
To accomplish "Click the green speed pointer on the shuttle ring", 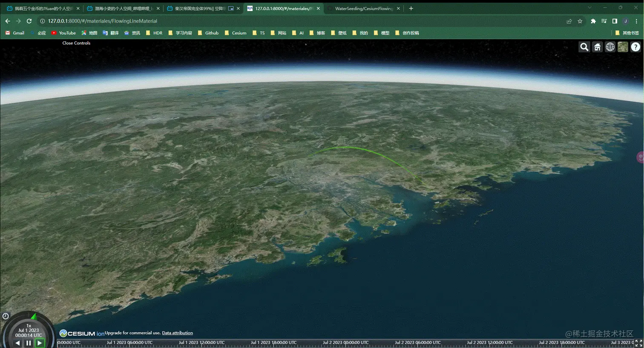I will coord(33,316).
